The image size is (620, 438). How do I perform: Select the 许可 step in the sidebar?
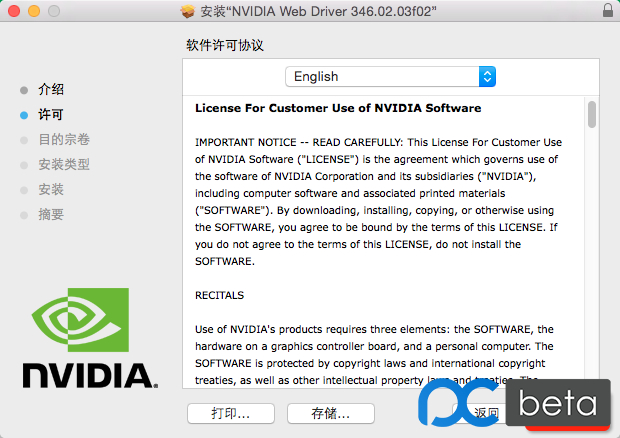tap(51, 115)
